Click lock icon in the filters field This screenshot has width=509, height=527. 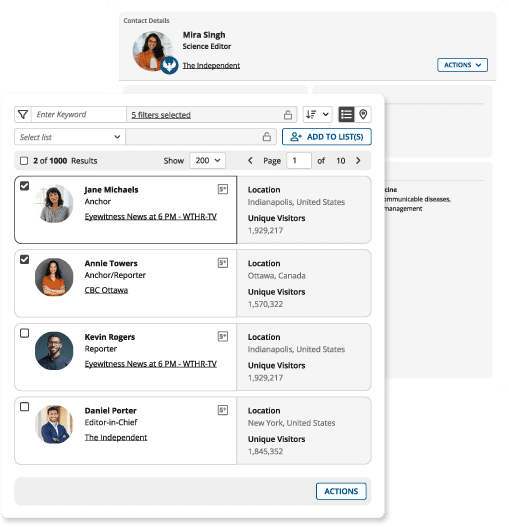[288, 115]
